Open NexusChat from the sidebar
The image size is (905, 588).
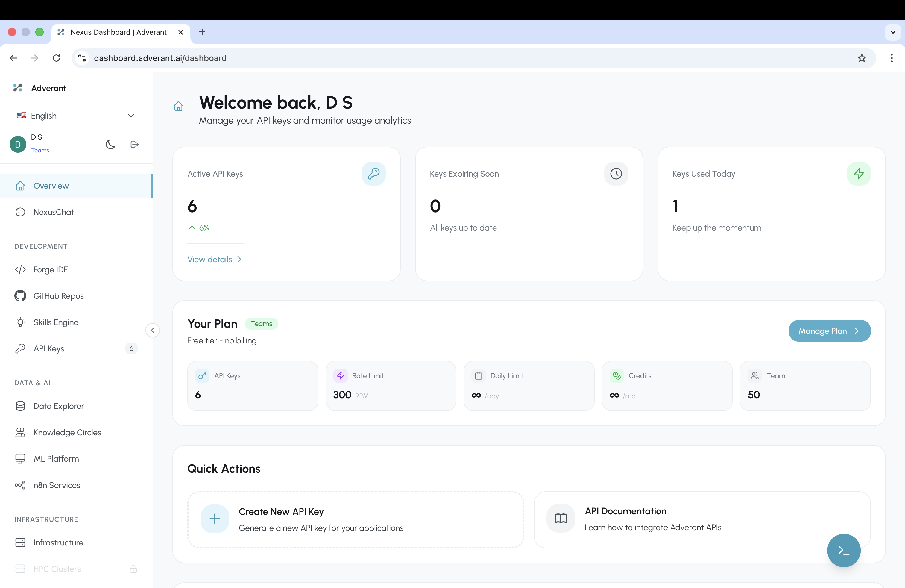click(53, 212)
